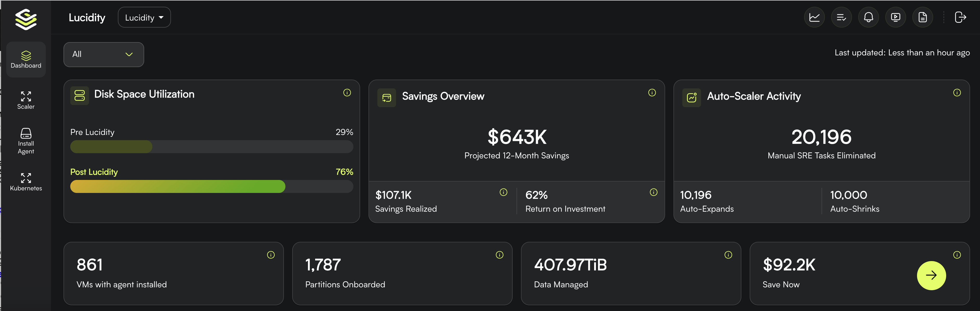Click the task list checklist icon
980x311 pixels.
pyautogui.click(x=841, y=17)
